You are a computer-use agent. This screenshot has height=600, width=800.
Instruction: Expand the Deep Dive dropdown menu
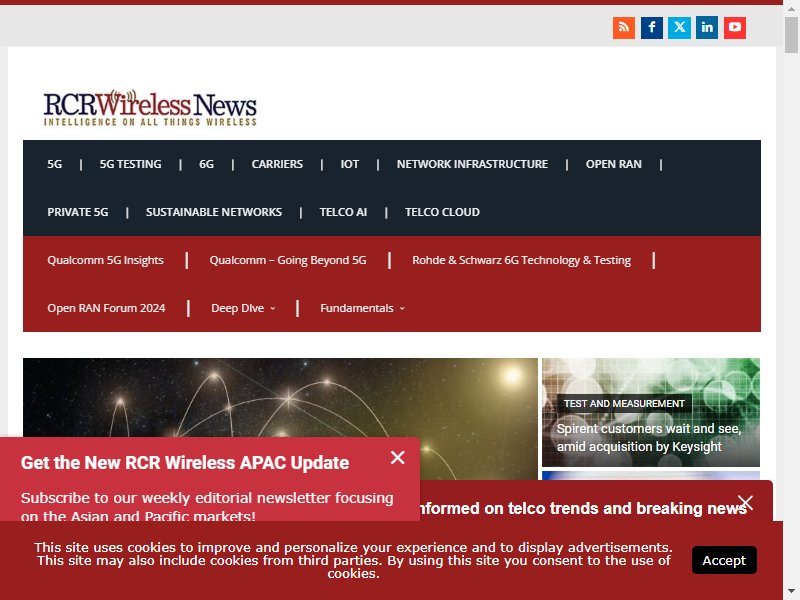(x=243, y=308)
